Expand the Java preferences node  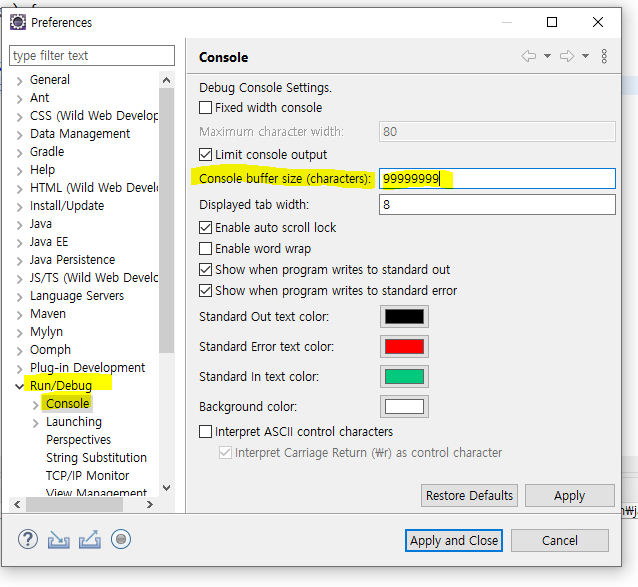(x=19, y=225)
